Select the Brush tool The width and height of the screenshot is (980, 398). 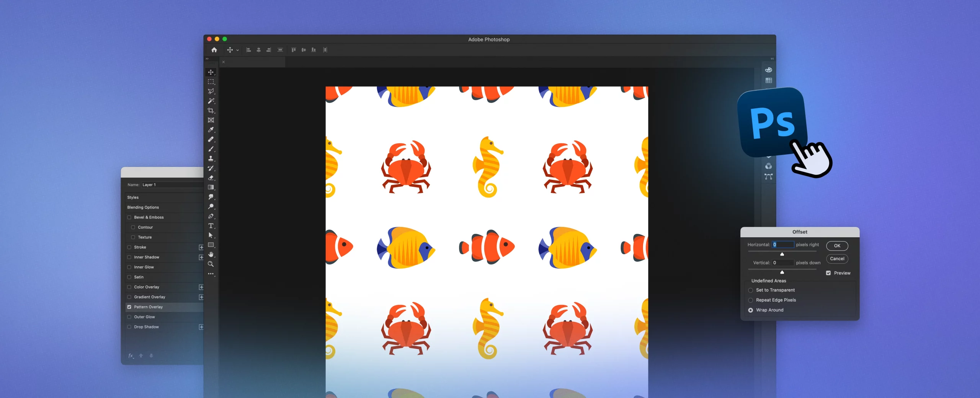tap(211, 149)
